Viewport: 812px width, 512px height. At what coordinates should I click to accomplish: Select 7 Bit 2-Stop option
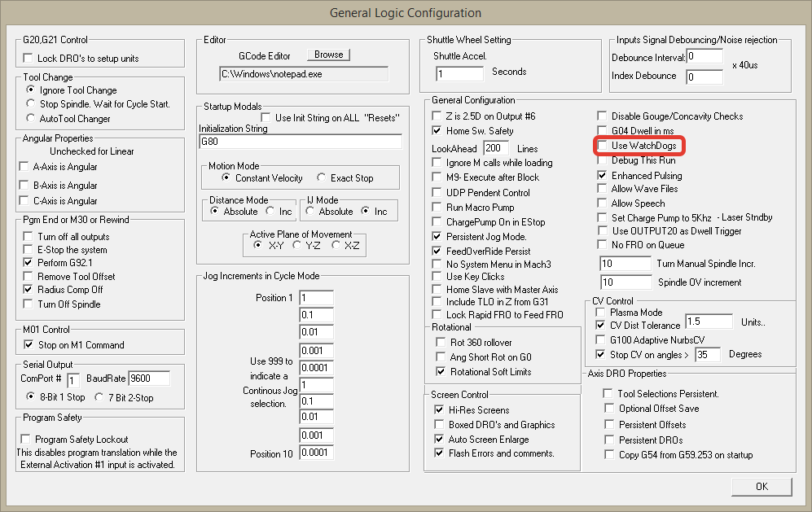(99, 397)
